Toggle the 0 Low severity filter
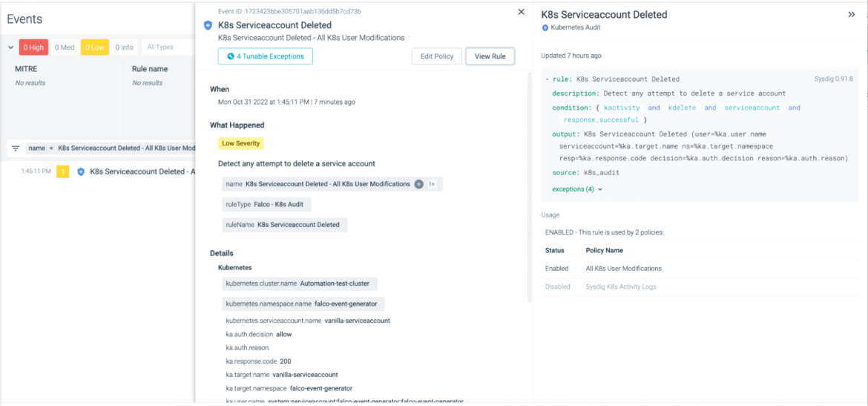 click(94, 47)
